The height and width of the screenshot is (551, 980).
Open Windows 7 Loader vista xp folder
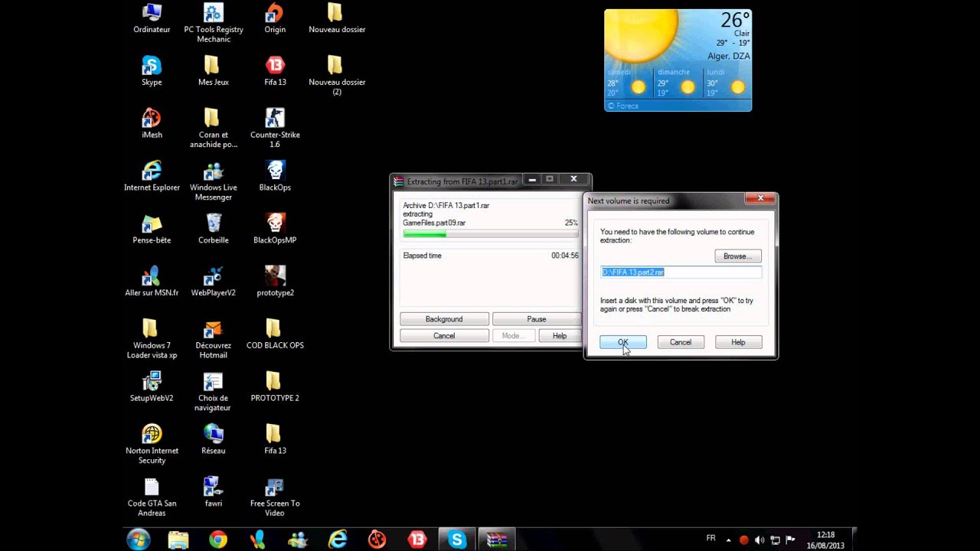click(152, 340)
